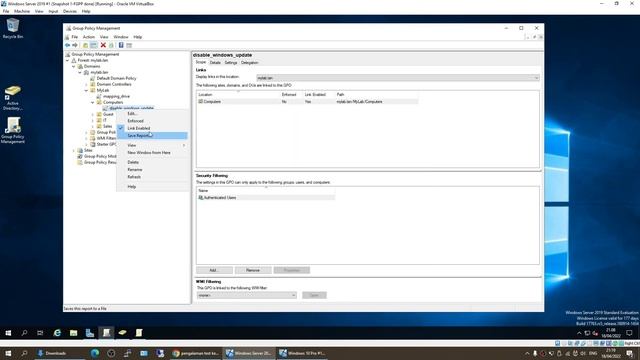Open File Explorer in guest taskbar

click(x=73, y=333)
